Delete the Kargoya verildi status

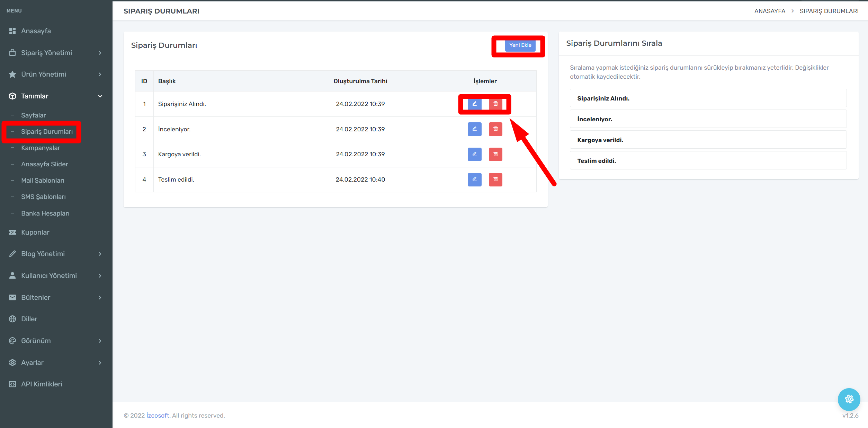[x=495, y=154]
